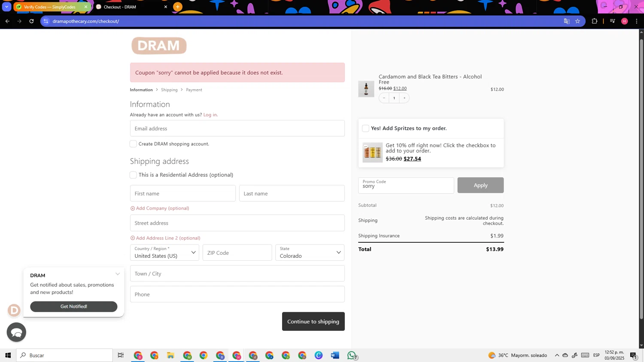Open the notification center icon

coord(634,356)
